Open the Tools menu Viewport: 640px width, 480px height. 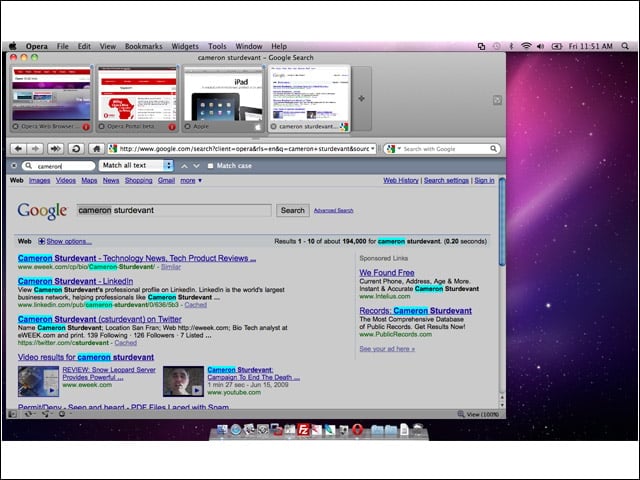pos(217,46)
